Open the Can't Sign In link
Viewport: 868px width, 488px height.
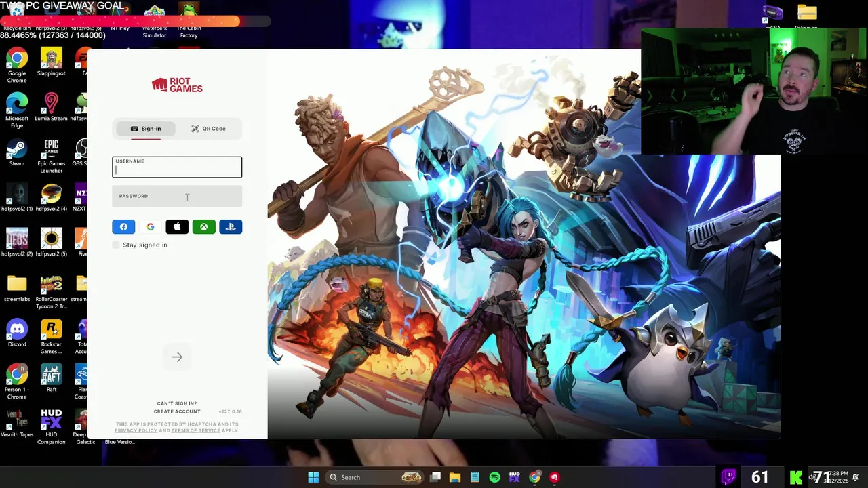click(x=177, y=403)
